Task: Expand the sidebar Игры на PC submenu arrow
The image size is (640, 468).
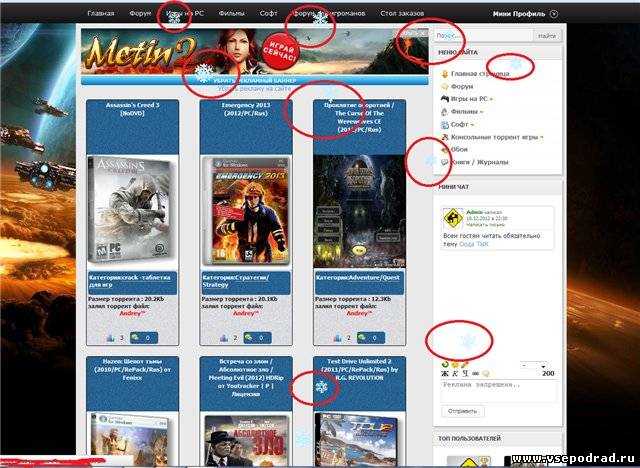Action: (491, 99)
